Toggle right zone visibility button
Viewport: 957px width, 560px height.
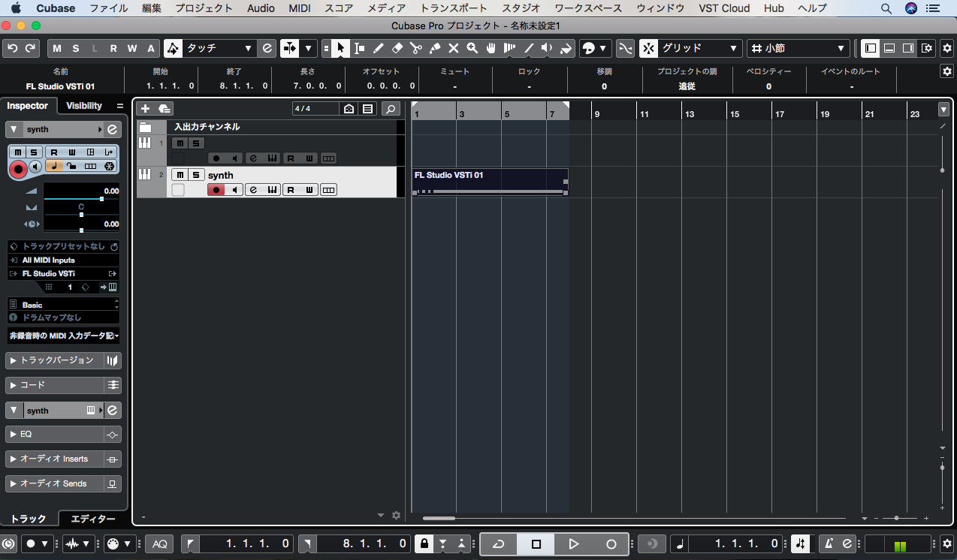[x=908, y=48]
